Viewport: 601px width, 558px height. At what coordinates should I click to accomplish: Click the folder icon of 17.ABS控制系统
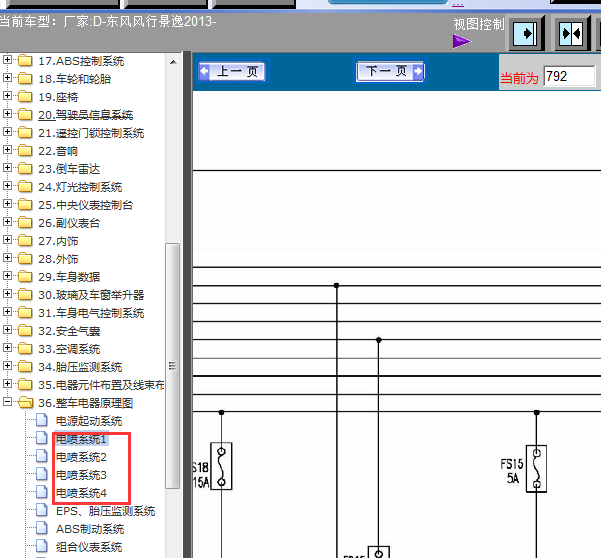click(25, 60)
